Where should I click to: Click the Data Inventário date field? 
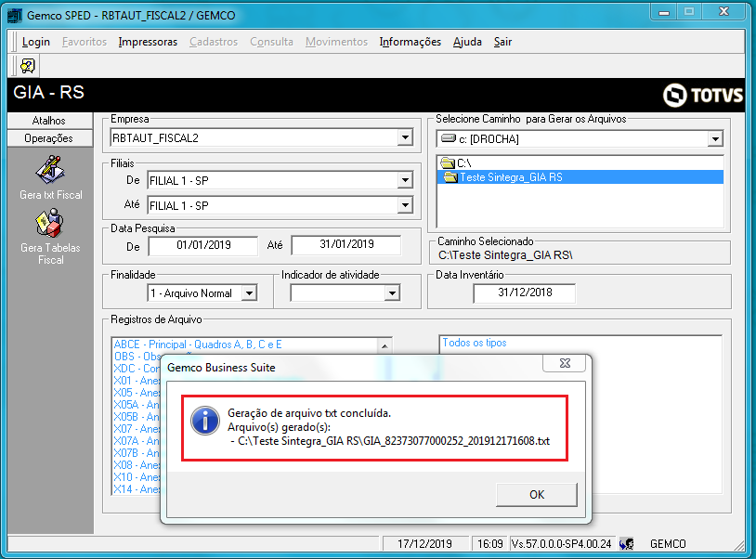point(525,293)
